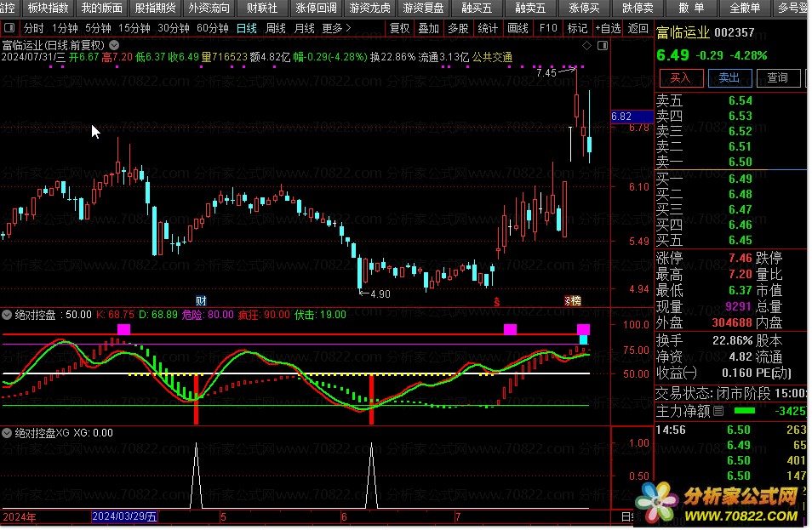812x530 pixels.
Task: Click the 公共交通 sector link
Action: [492, 57]
